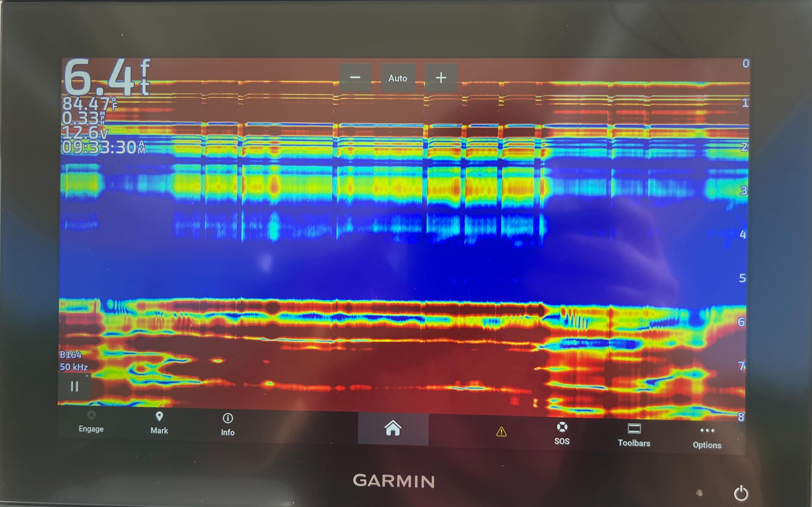Tap the 0.33 MPH speed reading
Viewport: 812px width, 507px height.
click(x=84, y=118)
